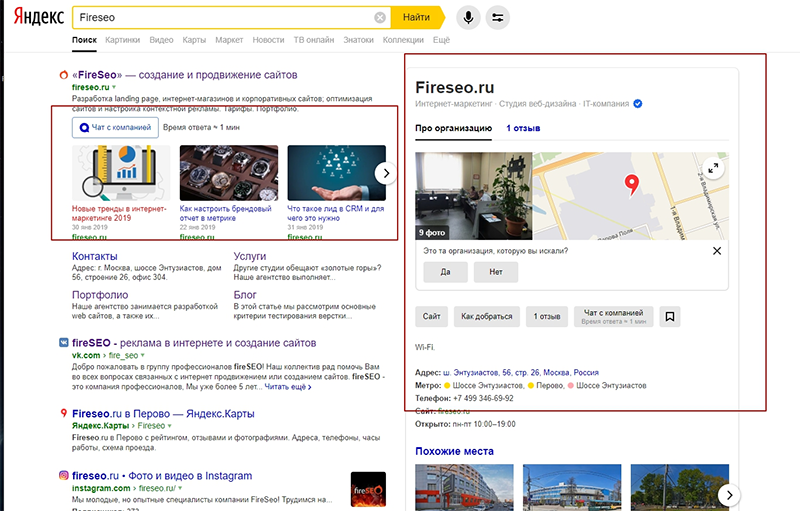Open the "Портфолио" sitelink
The width and height of the screenshot is (800, 511).
pyautogui.click(x=100, y=295)
